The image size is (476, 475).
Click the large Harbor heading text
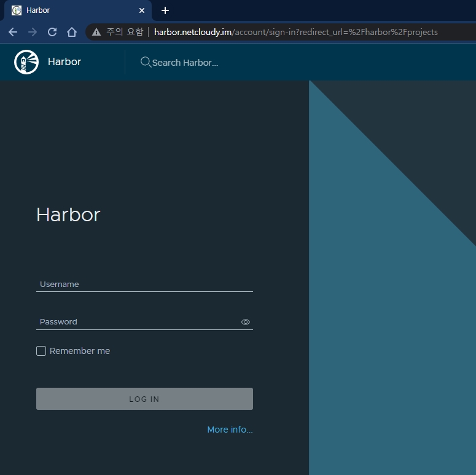click(68, 214)
